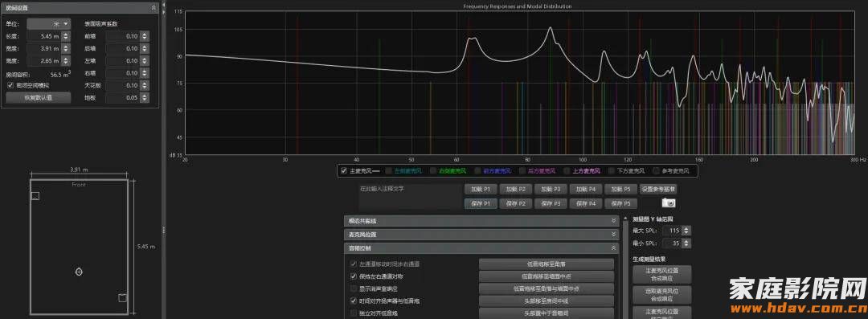The width and height of the screenshot is (868, 319).
Task: Adjust the 高度 2.65 m stepper arrows
Action: point(66,60)
